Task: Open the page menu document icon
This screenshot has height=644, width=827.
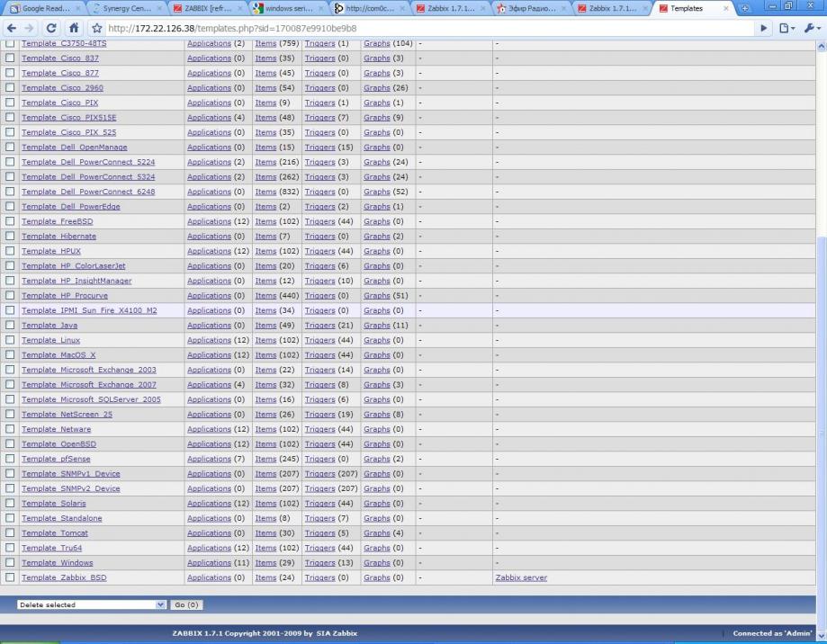Action: coord(787,28)
